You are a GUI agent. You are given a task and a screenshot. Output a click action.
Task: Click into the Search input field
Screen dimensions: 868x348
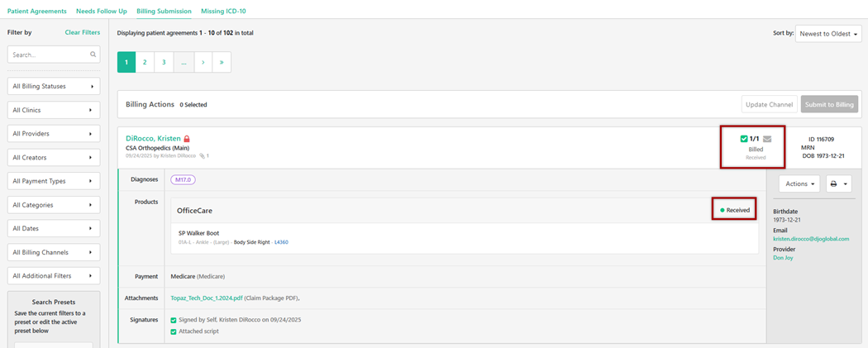(48, 55)
